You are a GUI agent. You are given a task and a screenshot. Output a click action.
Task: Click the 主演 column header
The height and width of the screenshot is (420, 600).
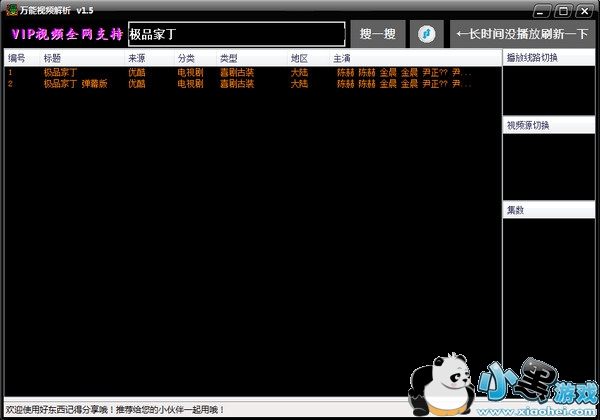point(415,58)
